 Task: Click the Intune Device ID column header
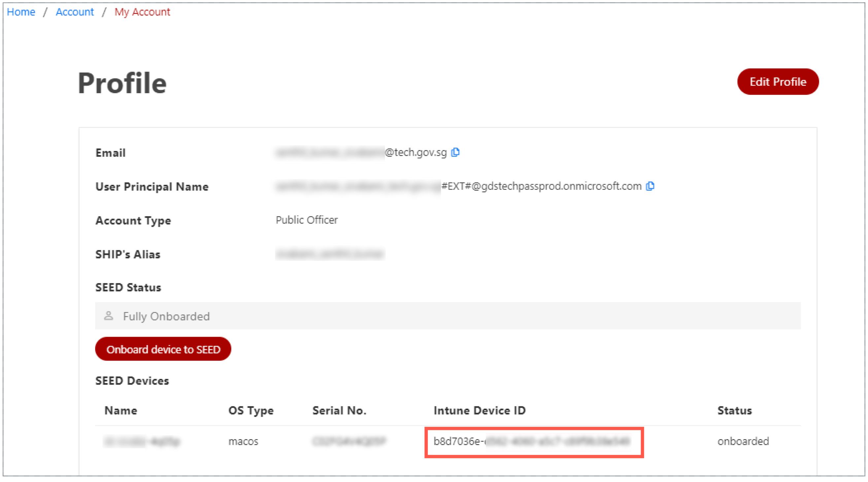tap(479, 411)
